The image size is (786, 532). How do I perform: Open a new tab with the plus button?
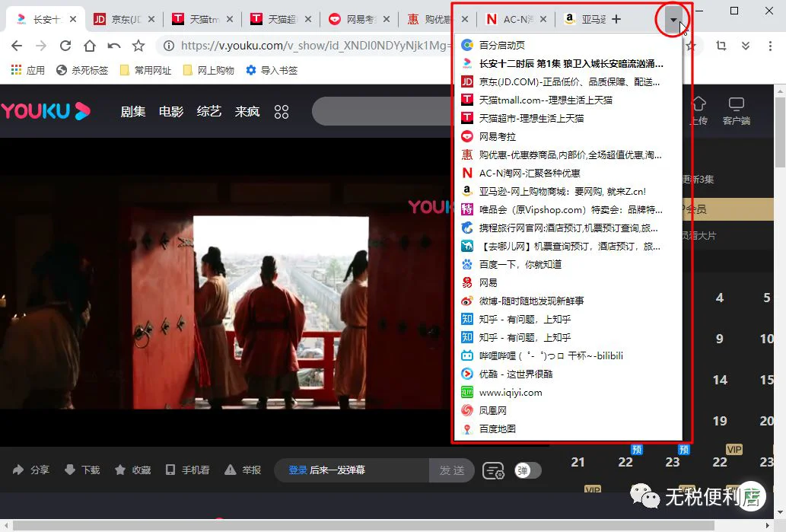click(x=616, y=20)
